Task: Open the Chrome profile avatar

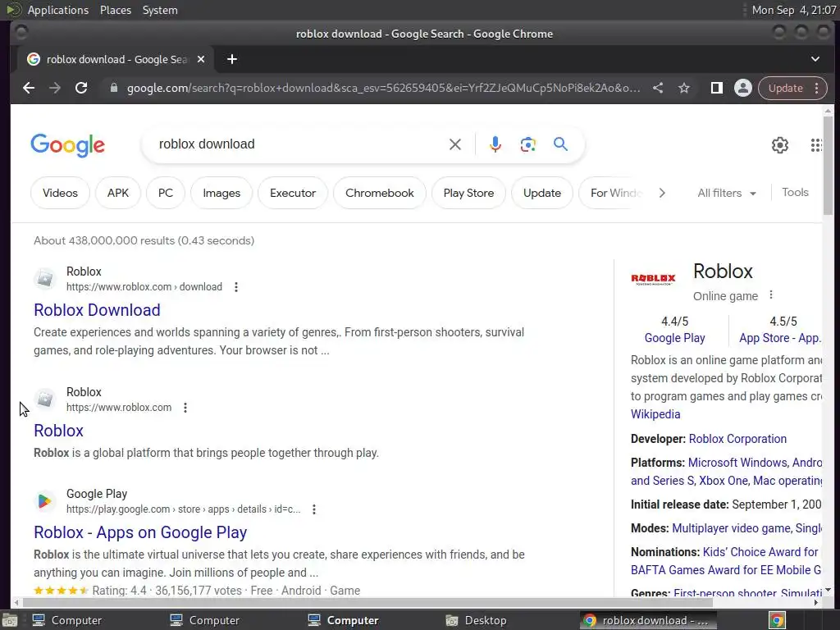Action: [x=742, y=88]
